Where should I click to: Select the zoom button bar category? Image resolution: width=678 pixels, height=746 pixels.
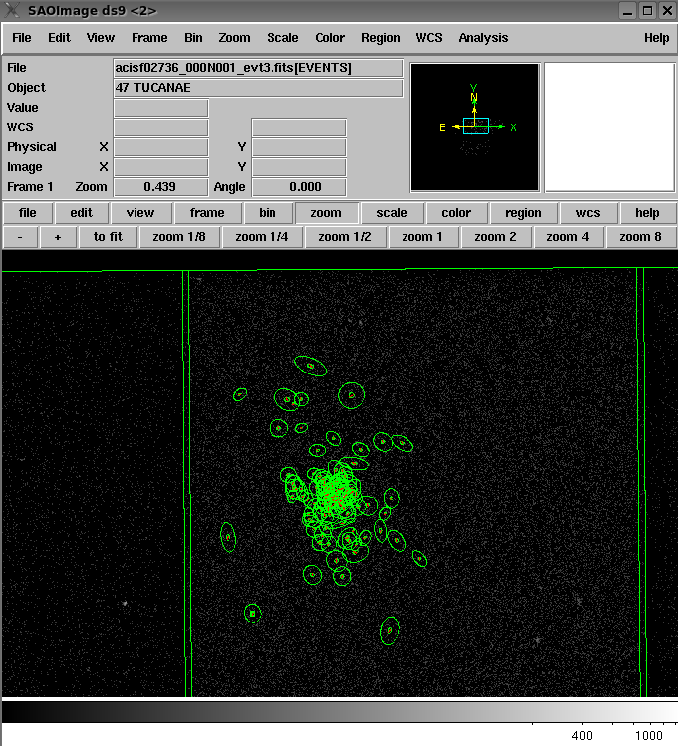326,213
